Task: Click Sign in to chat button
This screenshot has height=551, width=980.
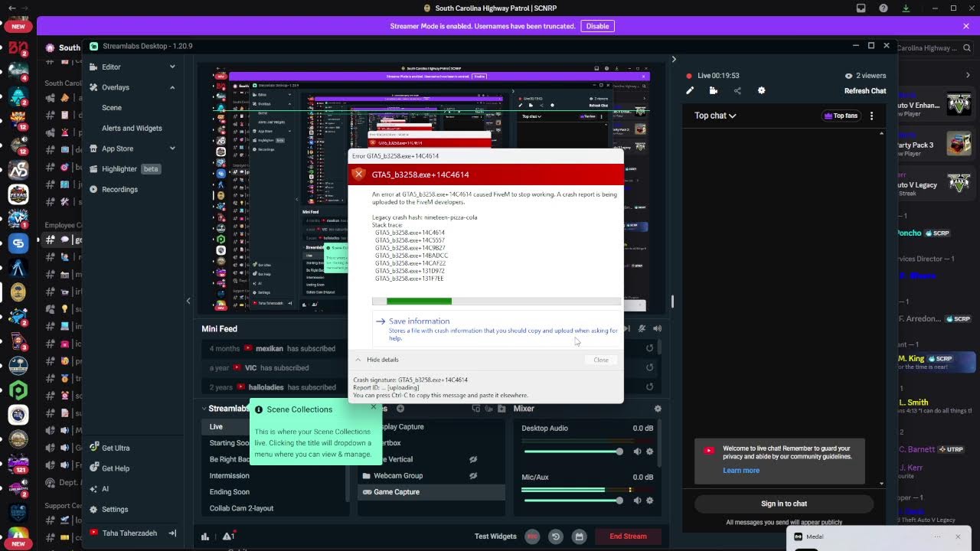Action: click(x=784, y=504)
